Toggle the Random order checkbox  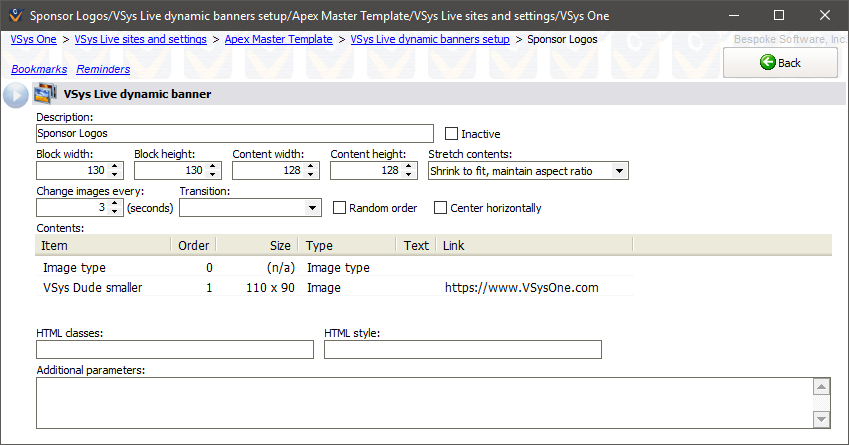[340, 208]
